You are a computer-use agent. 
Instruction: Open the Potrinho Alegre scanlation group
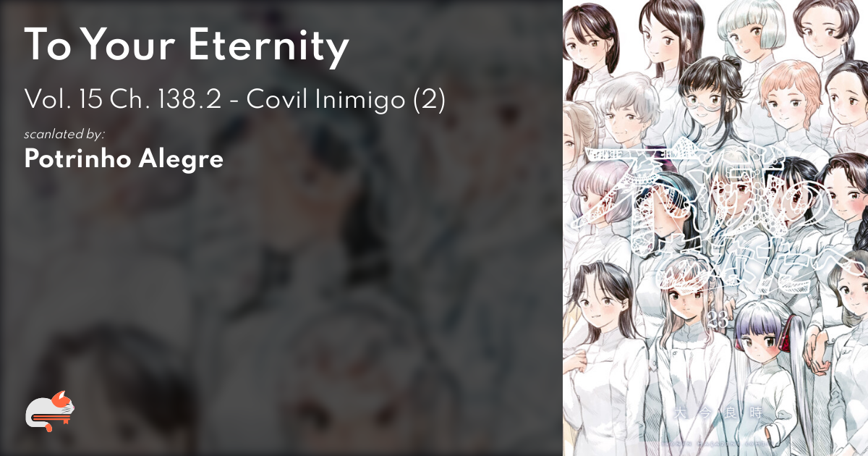(124, 160)
